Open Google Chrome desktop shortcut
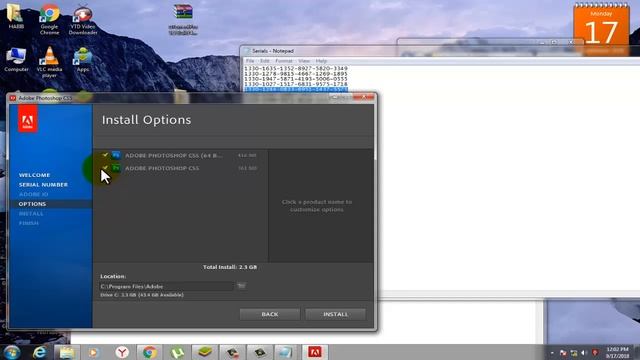 [49, 19]
